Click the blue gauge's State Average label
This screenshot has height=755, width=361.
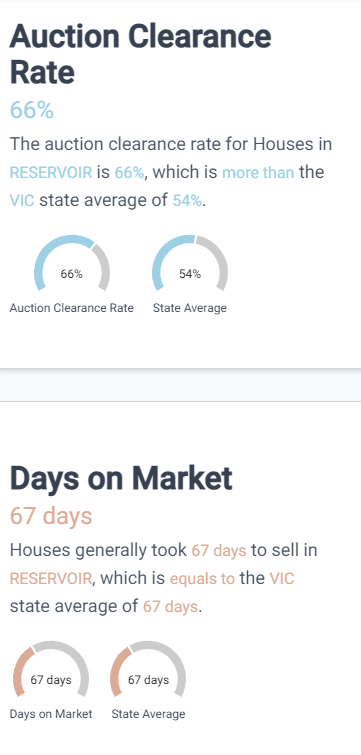pyautogui.click(x=190, y=308)
